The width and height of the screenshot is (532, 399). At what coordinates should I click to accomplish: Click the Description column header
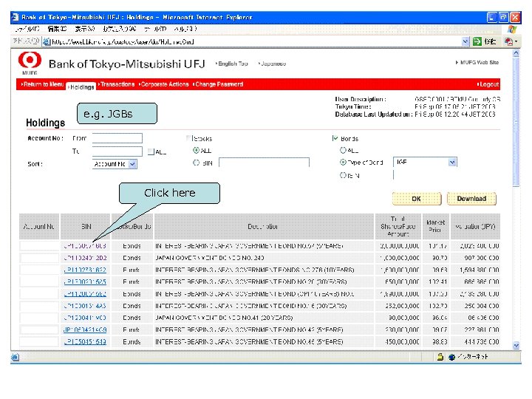(x=264, y=226)
